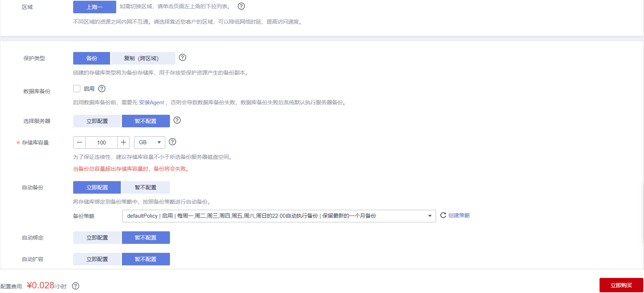Select 复制（跨区域）protection type
Screen dimensions: 644x293
[143, 58]
